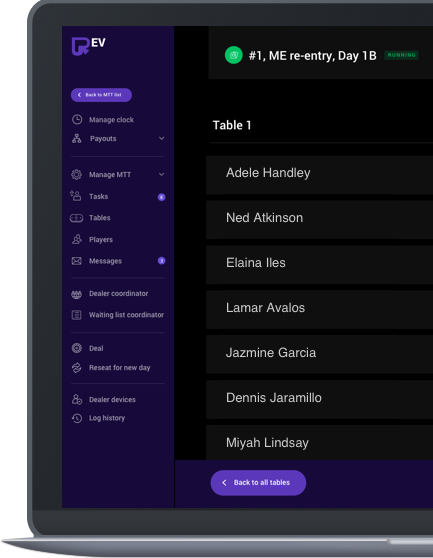
Task: Select player Adele Handley
Action: click(320, 175)
